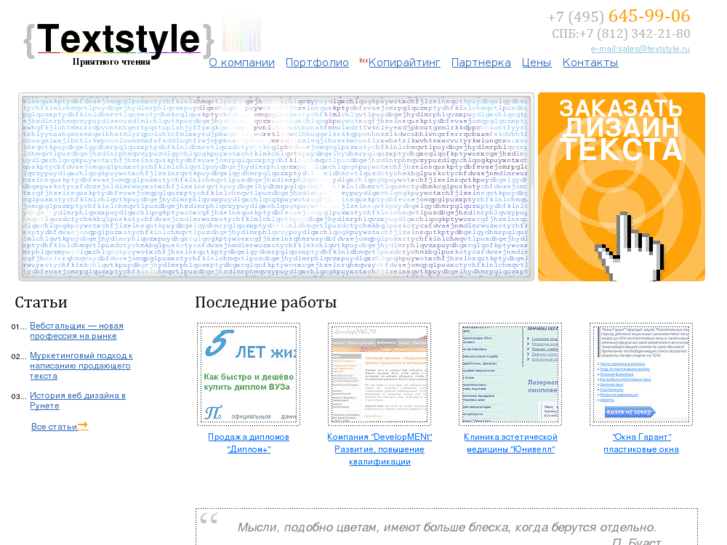The height and width of the screenshot is (545, 727).
Task: Follow the Продажа дипломов "Диплом+" link
Action: 249,443
